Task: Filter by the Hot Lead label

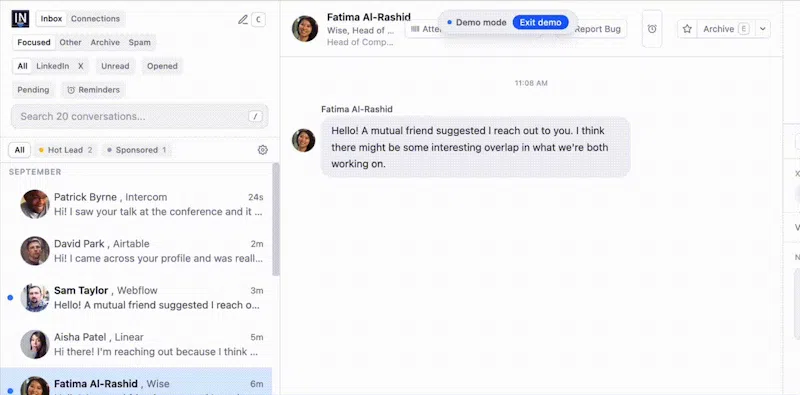Action: pyautogui.click(x=65, y=150)
